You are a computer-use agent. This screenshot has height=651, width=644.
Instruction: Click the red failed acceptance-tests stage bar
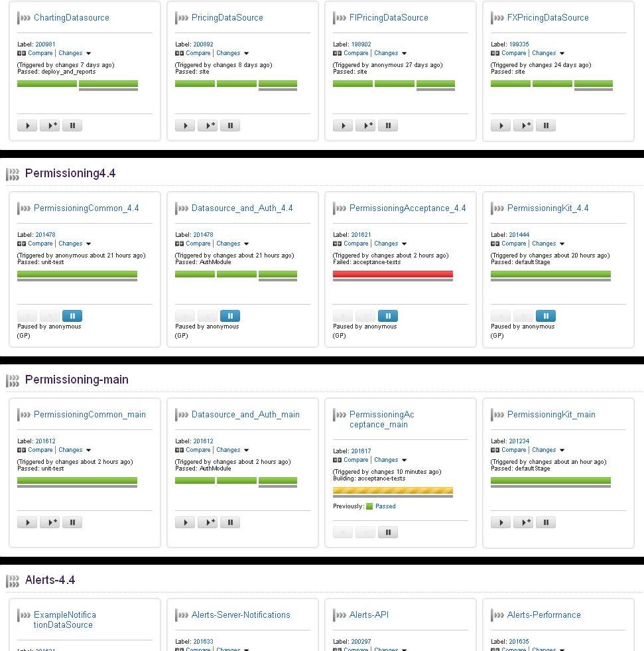pyautogui.click(x=393, y=274)
